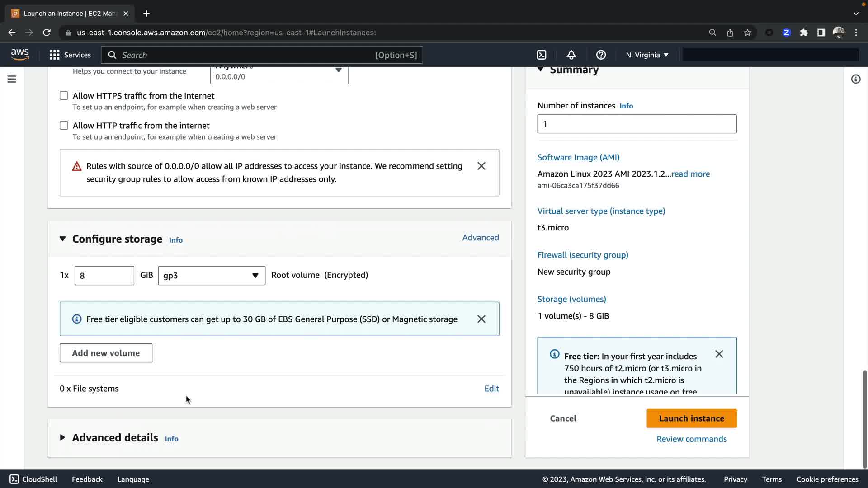Click the Add new volume button
This screenshot has height=488, width=868.
(106, 353)
